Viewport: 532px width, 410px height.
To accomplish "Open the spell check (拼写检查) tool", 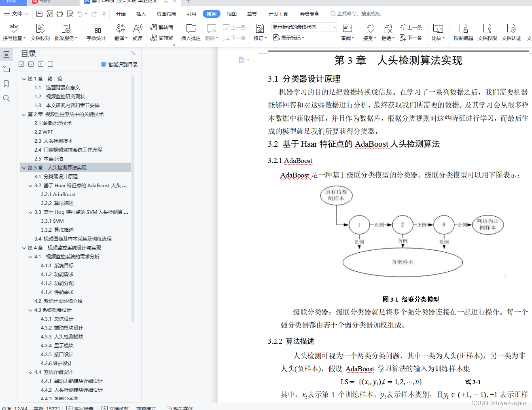I will click(x=14, y=32).
